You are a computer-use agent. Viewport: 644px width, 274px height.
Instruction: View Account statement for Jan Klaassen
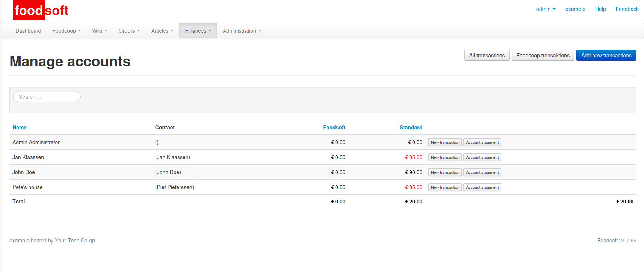pos(482,158)
